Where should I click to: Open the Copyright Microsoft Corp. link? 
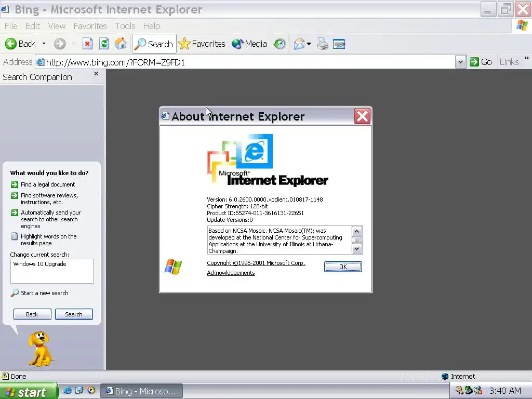(x=256, y=263)
